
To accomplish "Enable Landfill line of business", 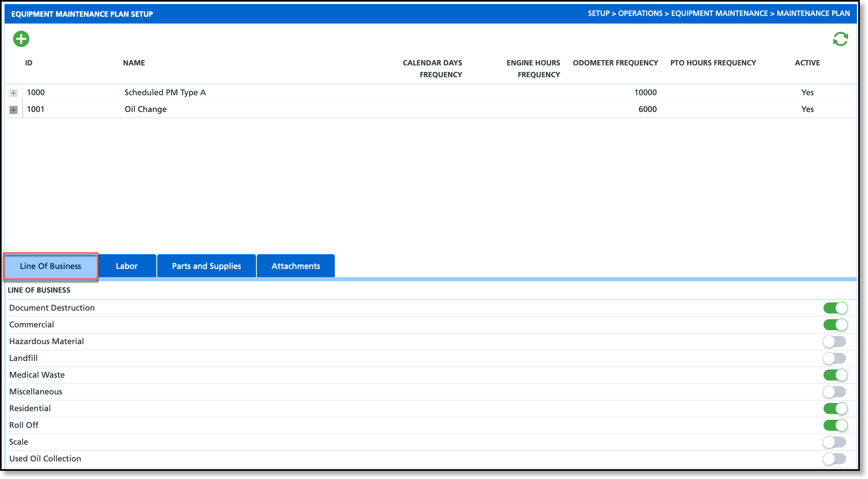I will (834, 358).
